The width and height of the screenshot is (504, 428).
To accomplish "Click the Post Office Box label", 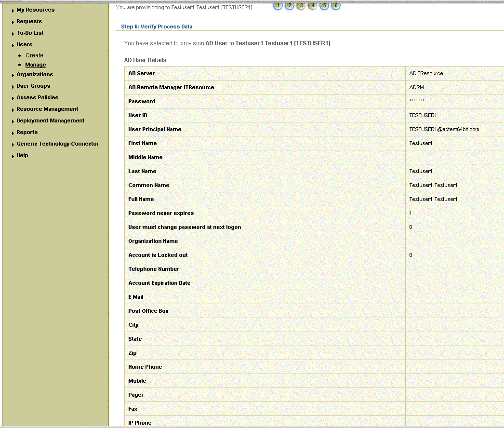I will [x=148, y=311].
